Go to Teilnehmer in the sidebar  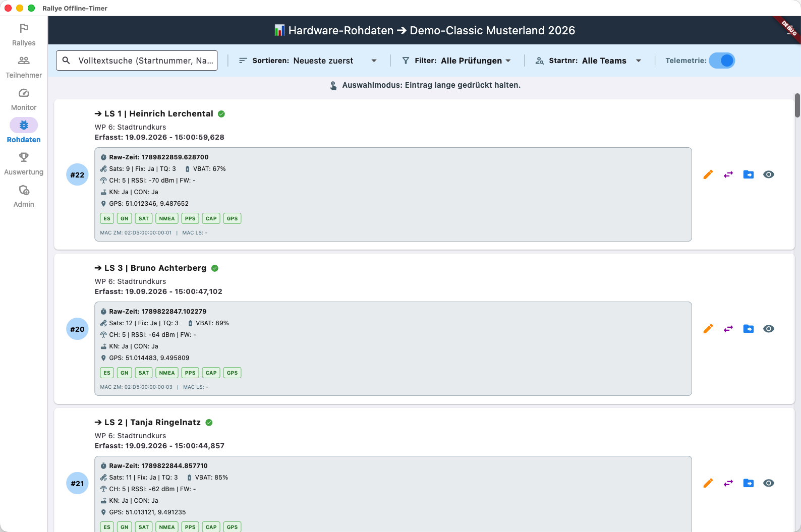click(24, 67)
